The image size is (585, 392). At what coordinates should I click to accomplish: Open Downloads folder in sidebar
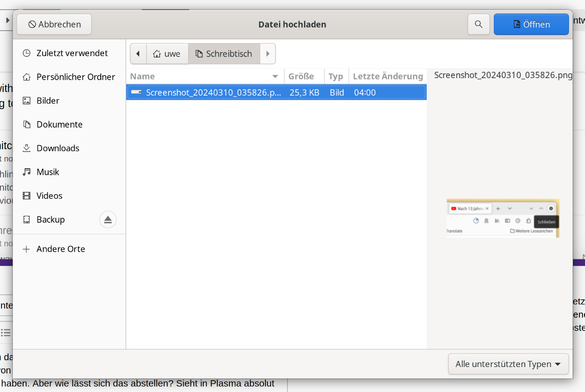(70, 148)
